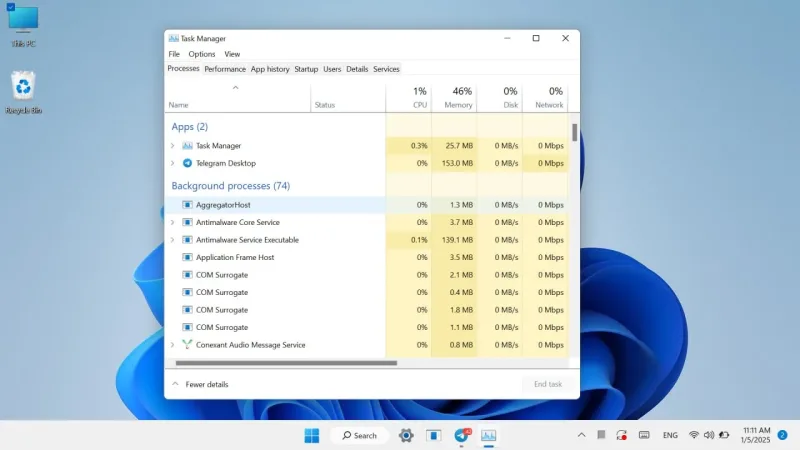Open Wi-Fi network tray icon

693,435
